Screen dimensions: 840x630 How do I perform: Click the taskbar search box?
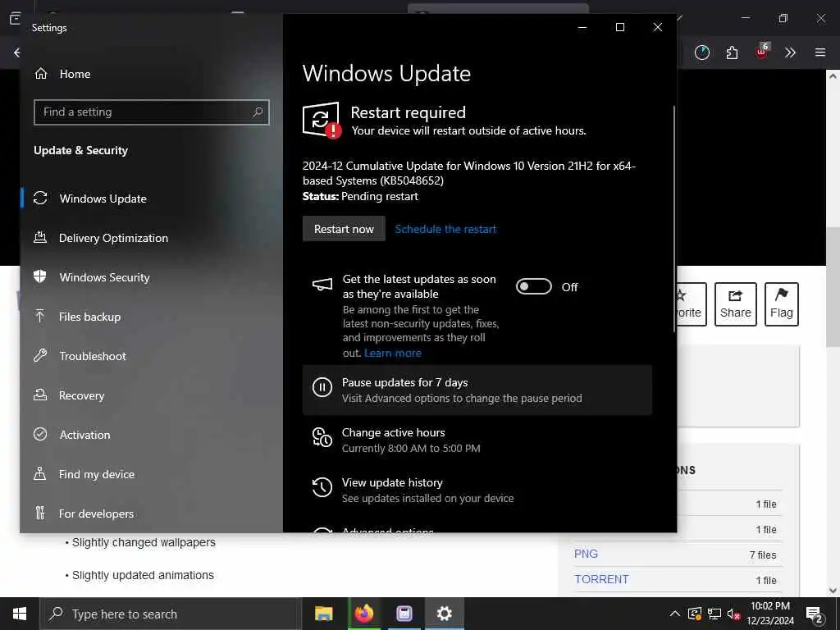169,614
